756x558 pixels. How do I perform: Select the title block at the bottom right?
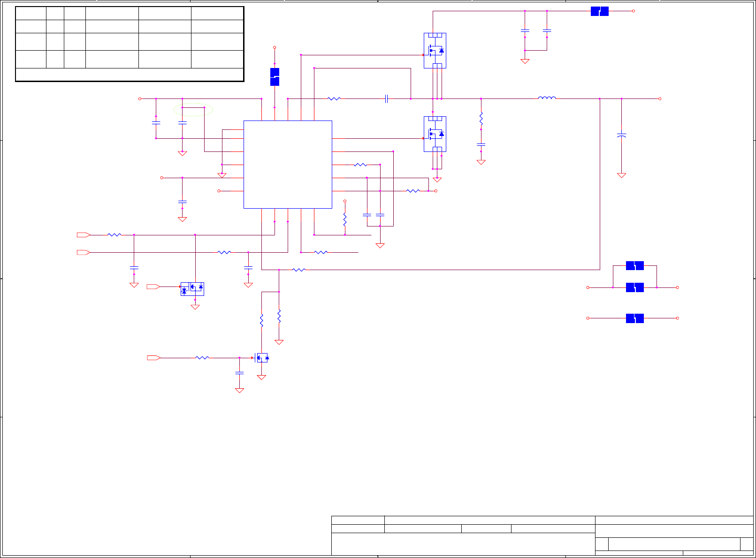click(x=542, y=535)
